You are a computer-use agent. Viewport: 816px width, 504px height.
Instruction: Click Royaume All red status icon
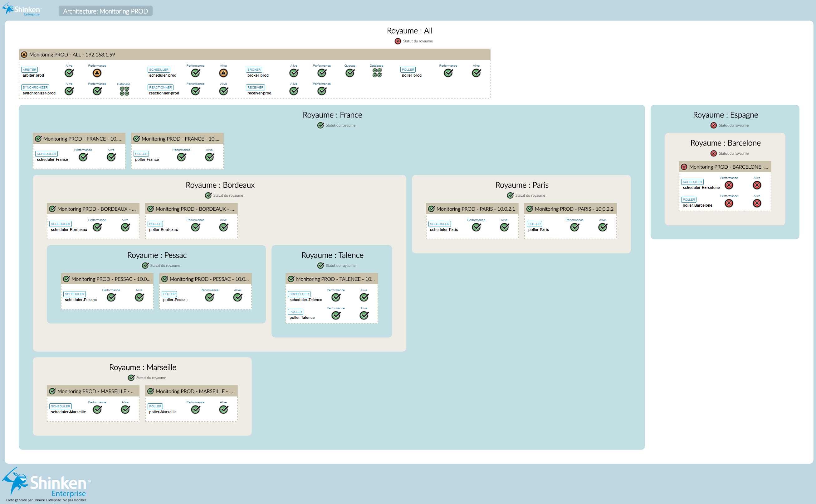click(398, 41)
